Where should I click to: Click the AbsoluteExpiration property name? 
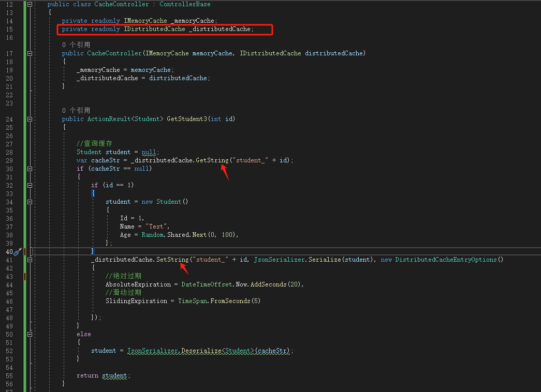point(138,284)
